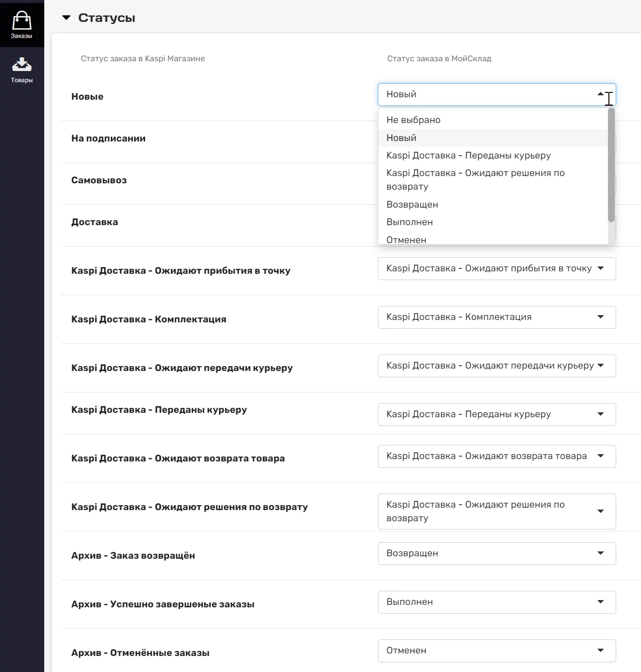
Task: Open the Отменен status dropdown field
Action: [497, 651]
